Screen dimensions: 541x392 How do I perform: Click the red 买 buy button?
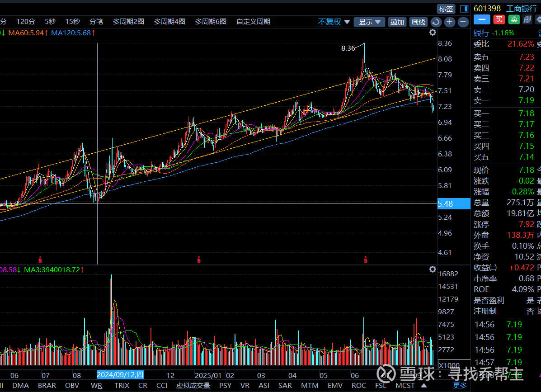pos(499,19)
